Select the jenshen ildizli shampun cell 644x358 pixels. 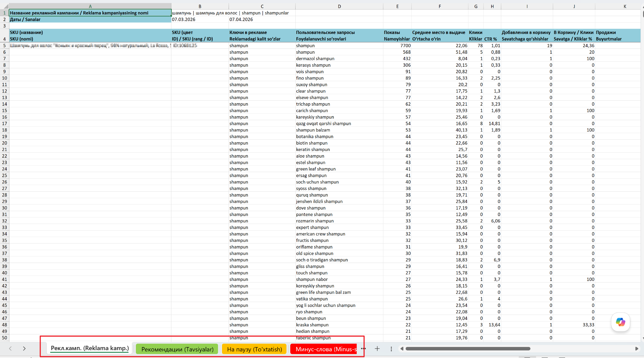click(x=339, y=201)
